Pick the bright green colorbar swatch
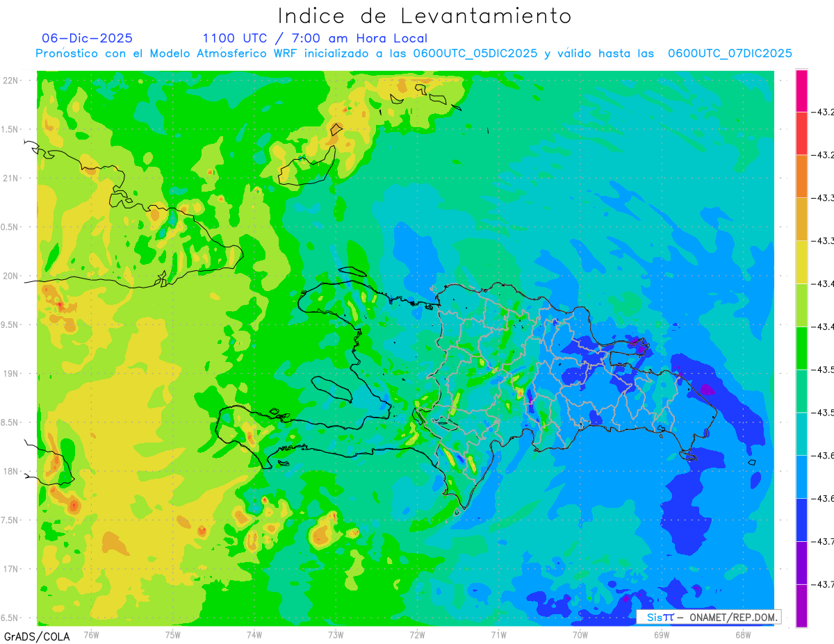 point(801,349)
